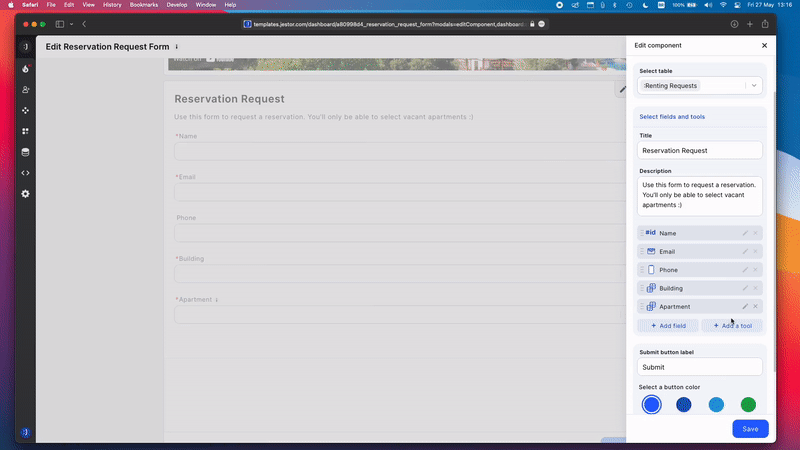
Task: Open a new Safari tab with plus
Action: 749,24
